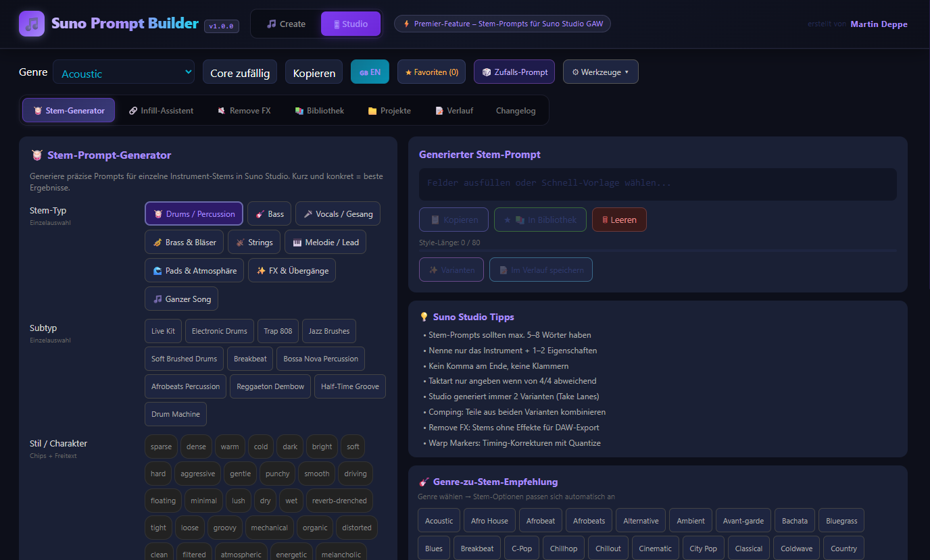The width and height of the screenshot is (930, 560).
Task: Click the top Kopieren button beside Genre
Action: (314, 72)
